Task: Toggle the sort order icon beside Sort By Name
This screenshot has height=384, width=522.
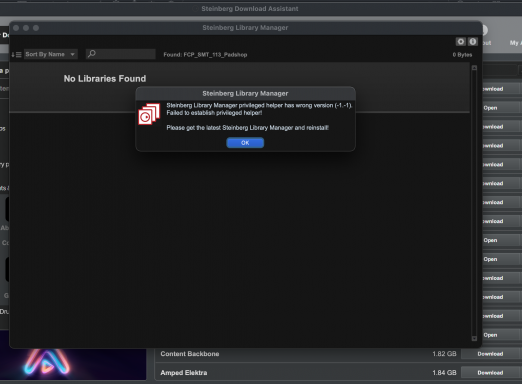Action: pos(16,54)
